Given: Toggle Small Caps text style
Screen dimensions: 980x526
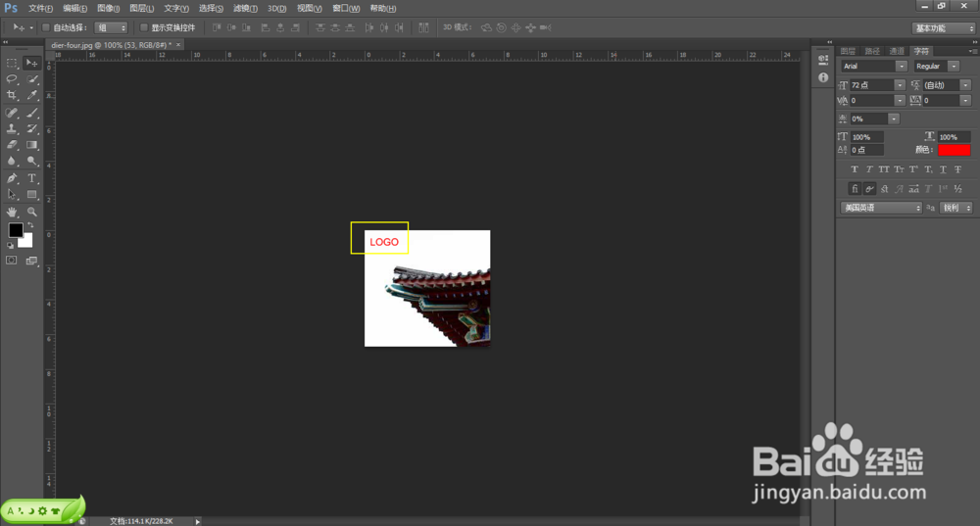Looking at the screenshot, I should (x=899, y=169).
